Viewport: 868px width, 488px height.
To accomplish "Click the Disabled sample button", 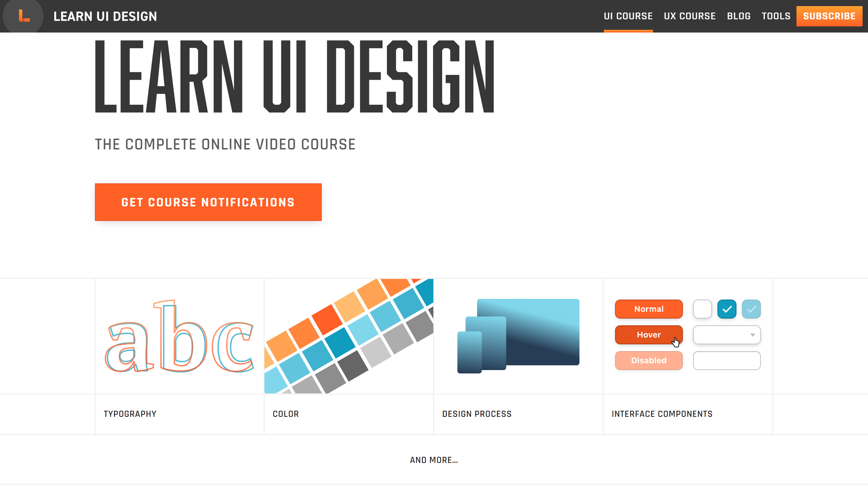I will point(649,361).
